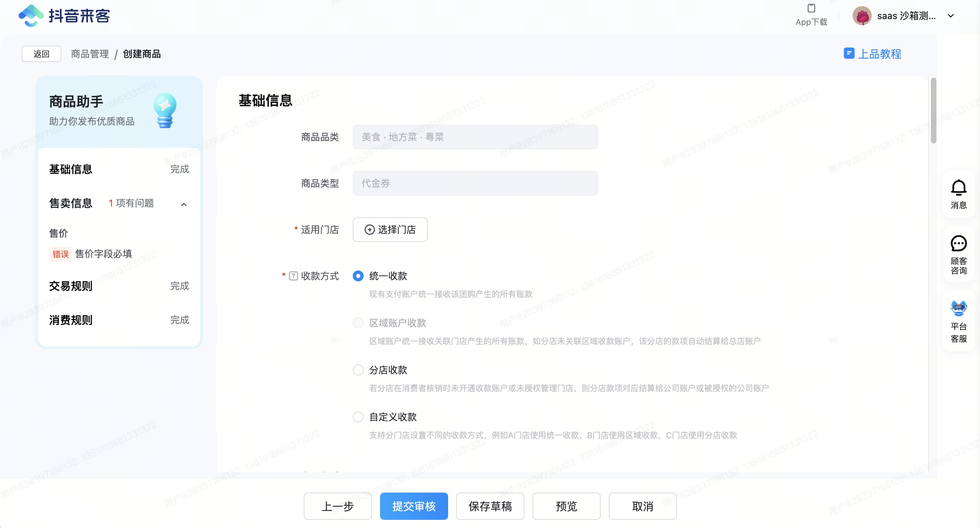Go to 交易规则 step in sidebar

(71, 286)
